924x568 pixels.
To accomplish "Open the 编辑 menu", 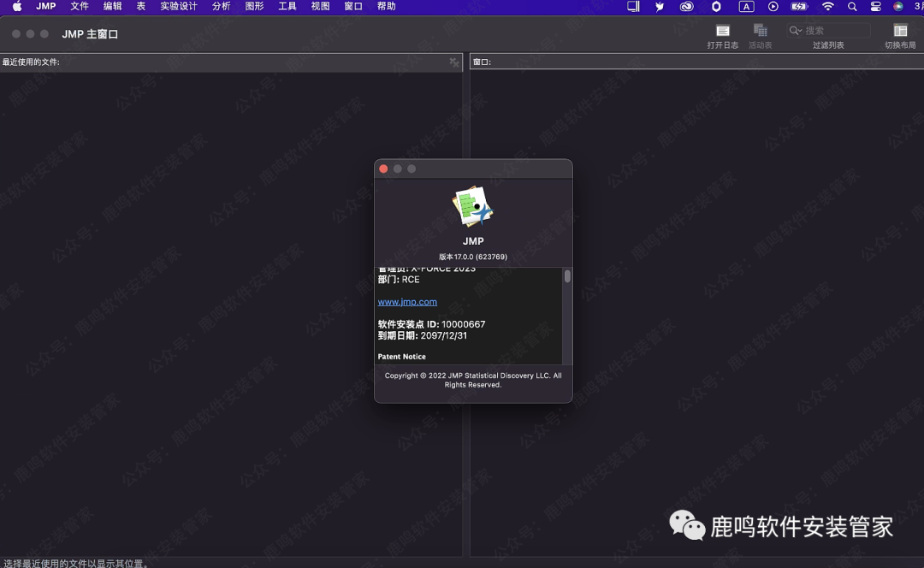I will click(113, 7).
